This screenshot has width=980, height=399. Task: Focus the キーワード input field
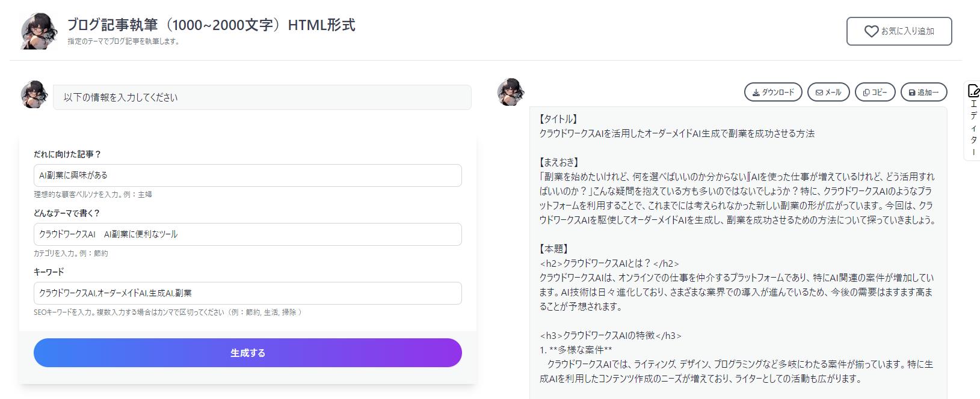pos(248,293)
